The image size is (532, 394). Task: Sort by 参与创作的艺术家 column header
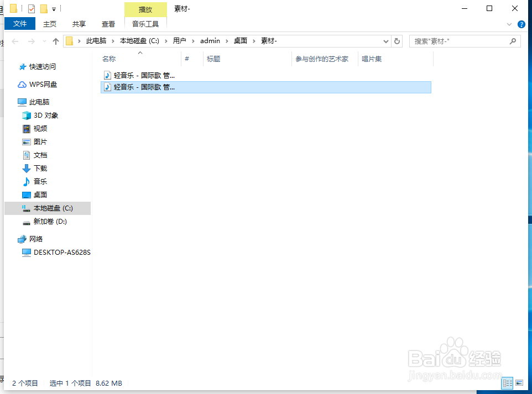322,59
